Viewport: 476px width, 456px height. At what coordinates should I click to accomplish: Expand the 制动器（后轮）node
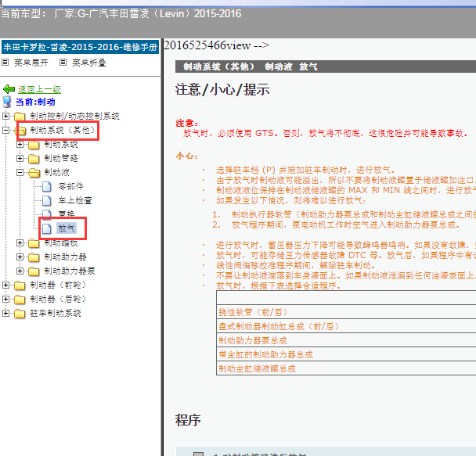[5, 300]
